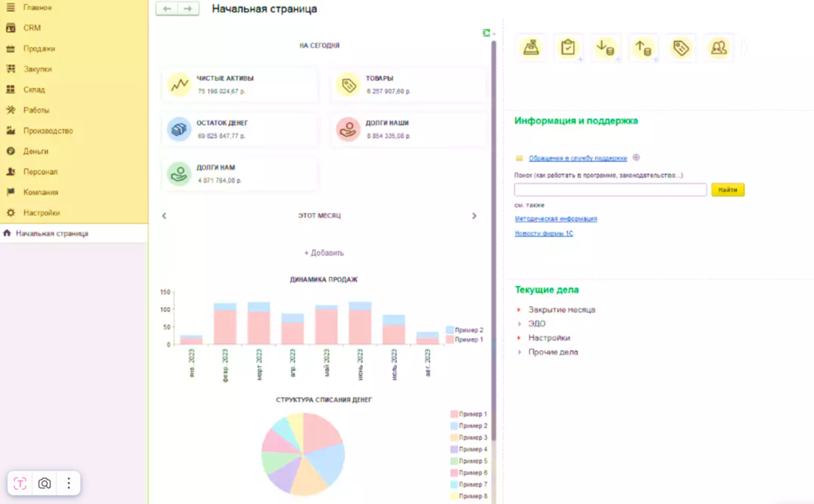Open the three-dot more options menu
The image size is (814, 504).
[x=69, y=484]
